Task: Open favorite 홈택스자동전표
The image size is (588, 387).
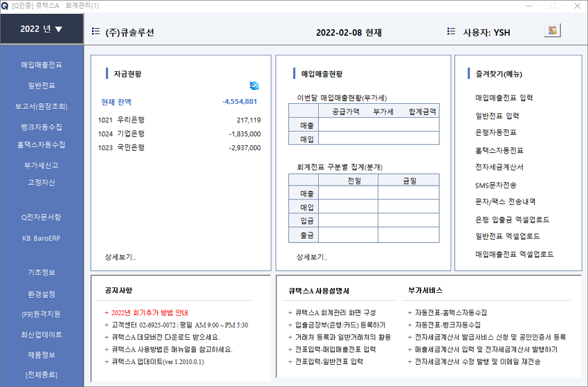Action: pos(499,150)
